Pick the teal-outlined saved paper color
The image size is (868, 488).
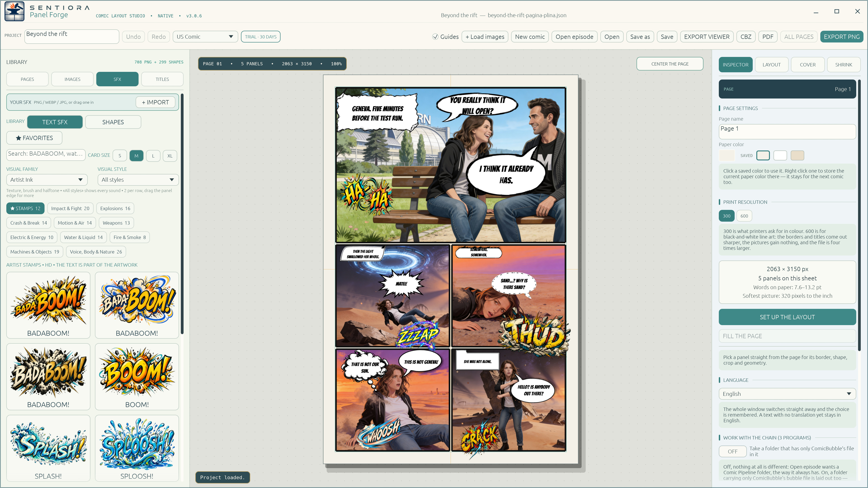point(763,155)
